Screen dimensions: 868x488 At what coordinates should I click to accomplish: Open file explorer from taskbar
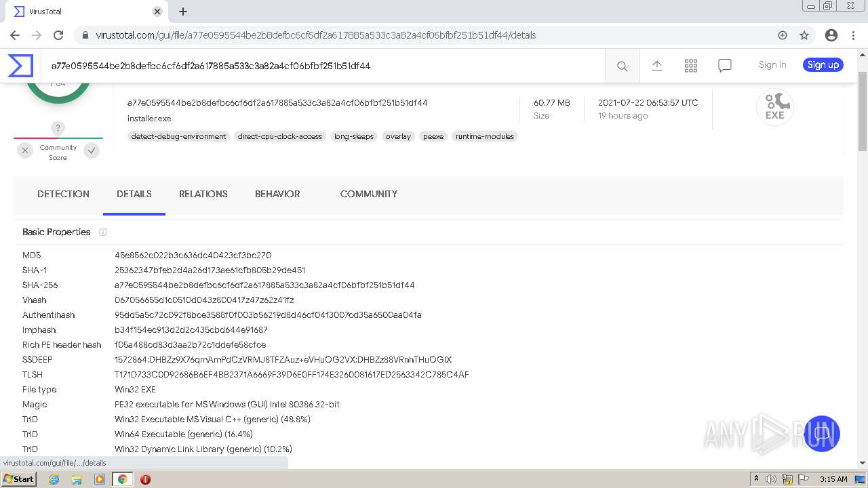(x=77, y=479)
